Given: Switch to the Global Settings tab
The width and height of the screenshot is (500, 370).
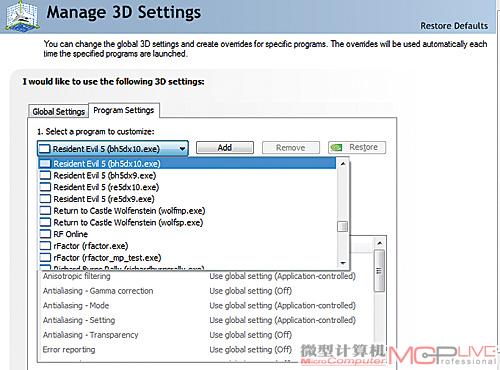Looking at the screenshot, I should tap(58, 111).
